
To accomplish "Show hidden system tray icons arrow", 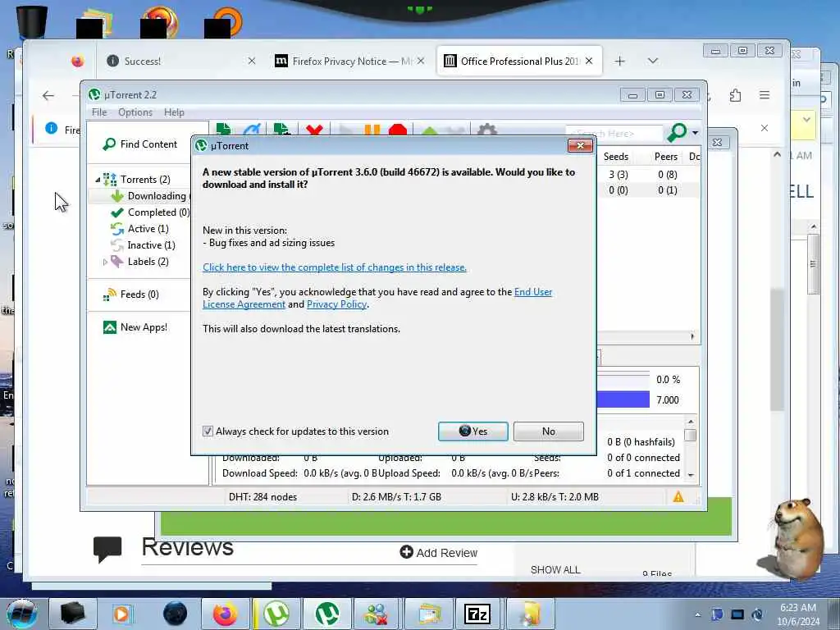I will pos(697,614).
